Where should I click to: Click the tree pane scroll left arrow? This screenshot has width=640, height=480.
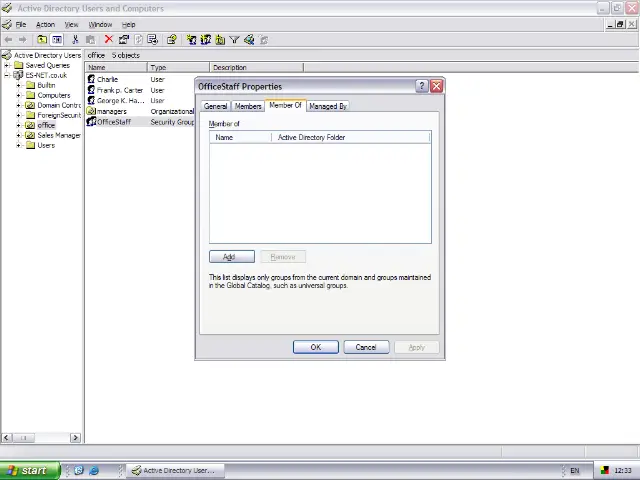(x=7, y=438)
